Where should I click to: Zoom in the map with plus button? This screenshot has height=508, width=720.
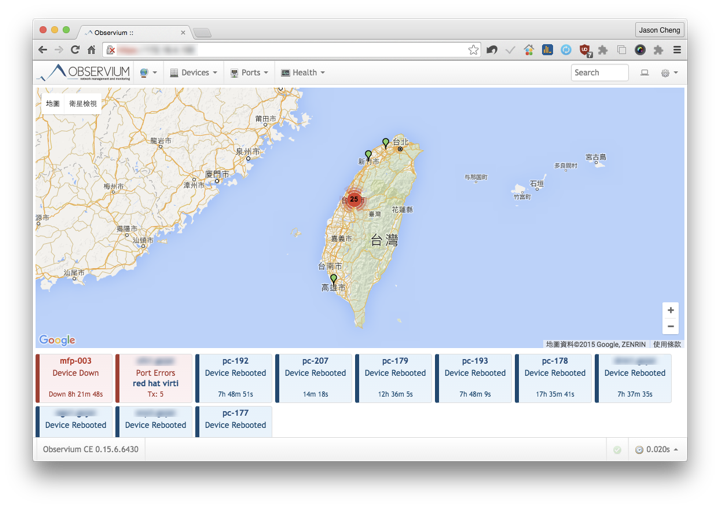671,310
